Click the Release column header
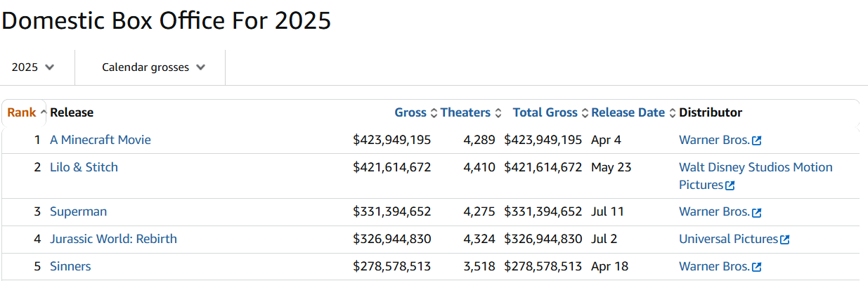868x281 pixels. [x=72, y=112]
